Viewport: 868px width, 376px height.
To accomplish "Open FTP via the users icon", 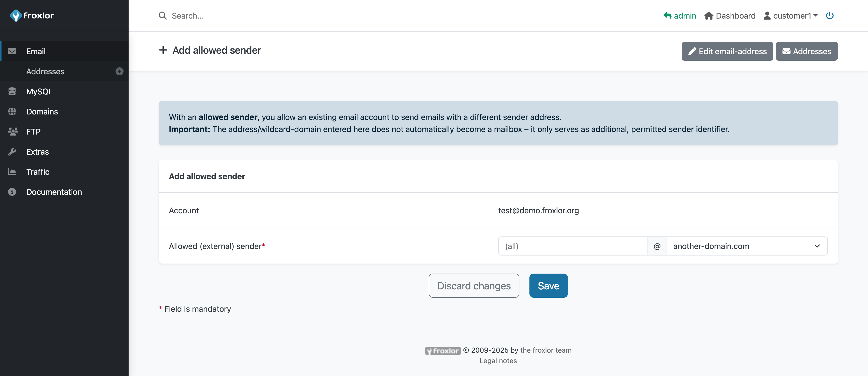I will tap(13, 131).
